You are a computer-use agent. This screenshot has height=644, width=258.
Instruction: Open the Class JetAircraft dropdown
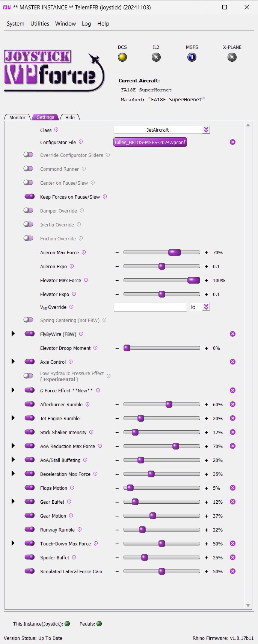(206, 130)
